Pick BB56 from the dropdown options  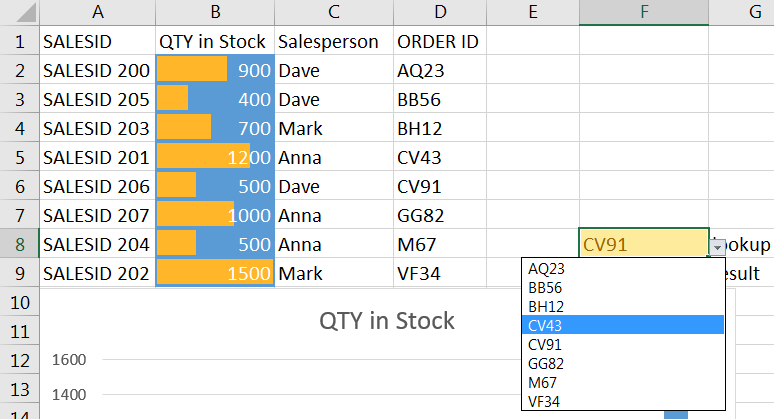622,287
